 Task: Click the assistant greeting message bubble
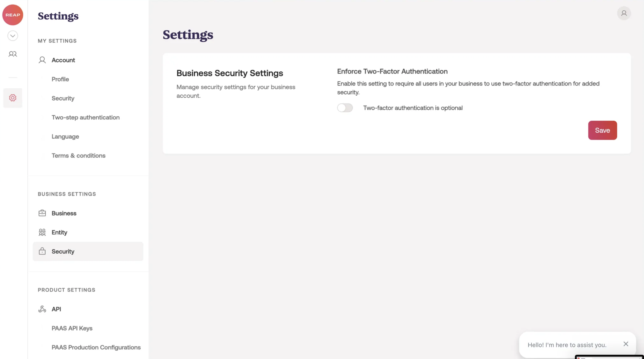(567, 345)
